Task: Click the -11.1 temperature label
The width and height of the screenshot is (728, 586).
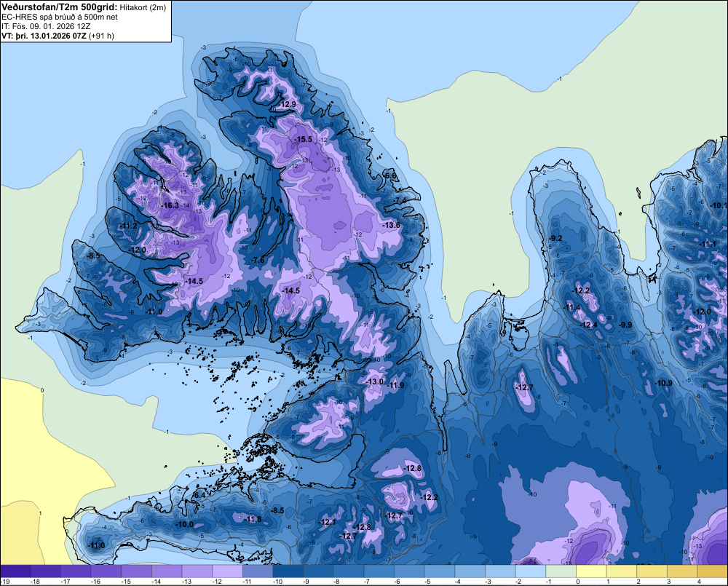Action: point(708,245)
